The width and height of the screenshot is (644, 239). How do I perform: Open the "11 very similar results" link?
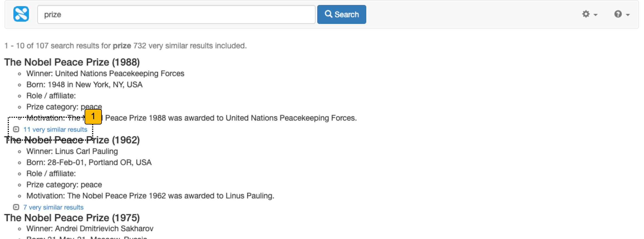[x=55, y=130]
